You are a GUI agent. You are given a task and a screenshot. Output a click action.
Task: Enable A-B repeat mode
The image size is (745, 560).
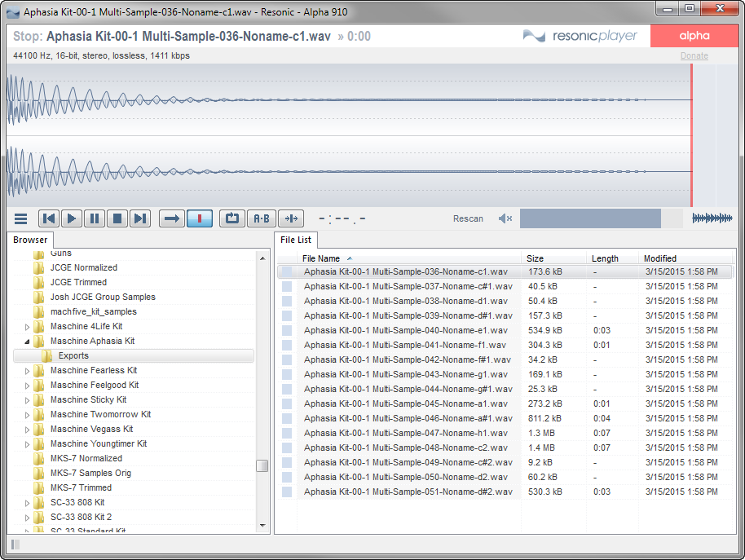pos(262,218)
